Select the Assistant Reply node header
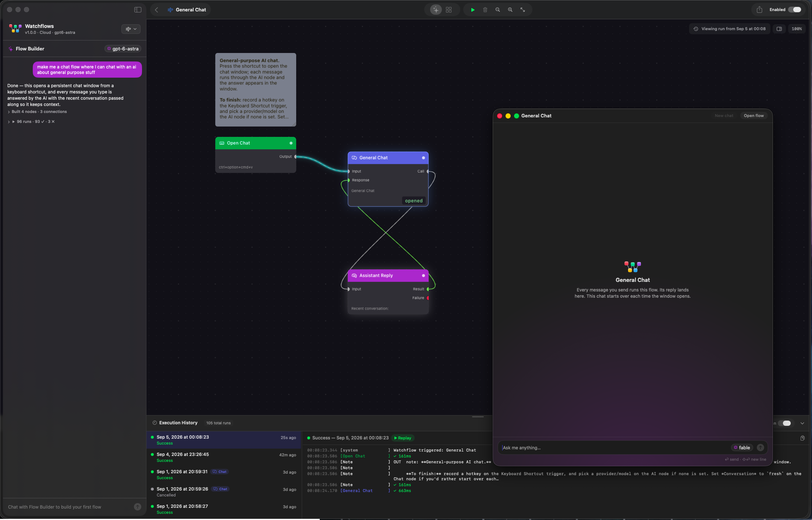 coord(388,275)
